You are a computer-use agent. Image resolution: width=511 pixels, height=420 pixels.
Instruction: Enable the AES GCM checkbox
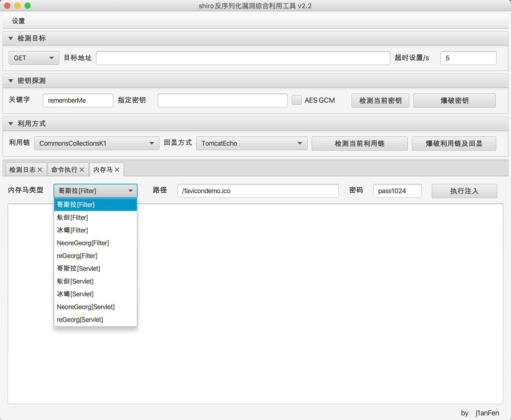point(296,100)
